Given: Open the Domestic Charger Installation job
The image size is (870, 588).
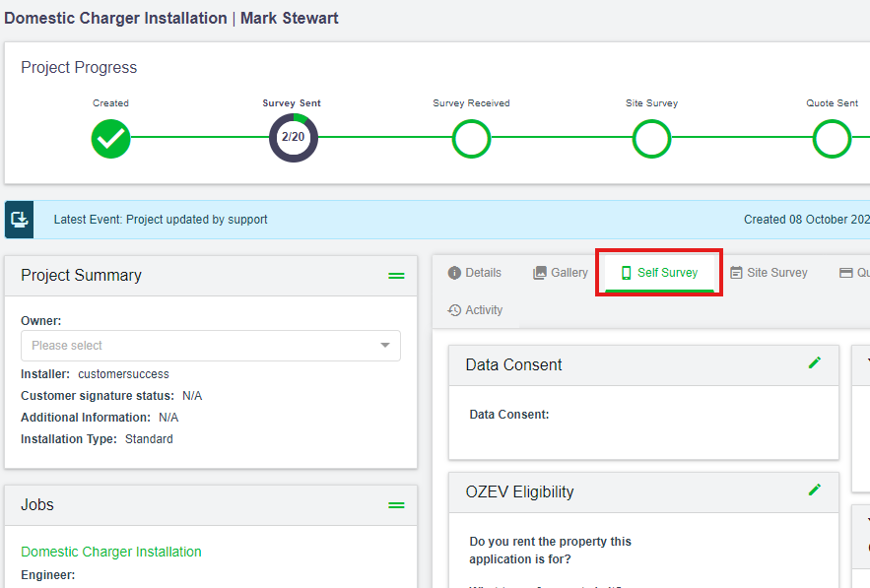Looking at the screenshot, I should click(x=110, y=552).
